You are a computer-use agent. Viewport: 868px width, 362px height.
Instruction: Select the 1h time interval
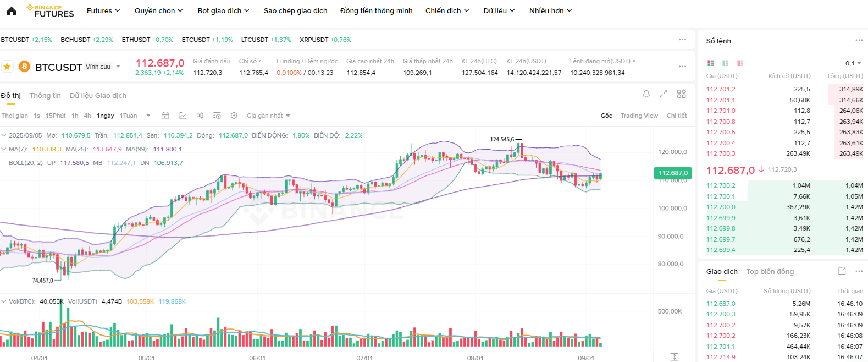tap(75, 116)
